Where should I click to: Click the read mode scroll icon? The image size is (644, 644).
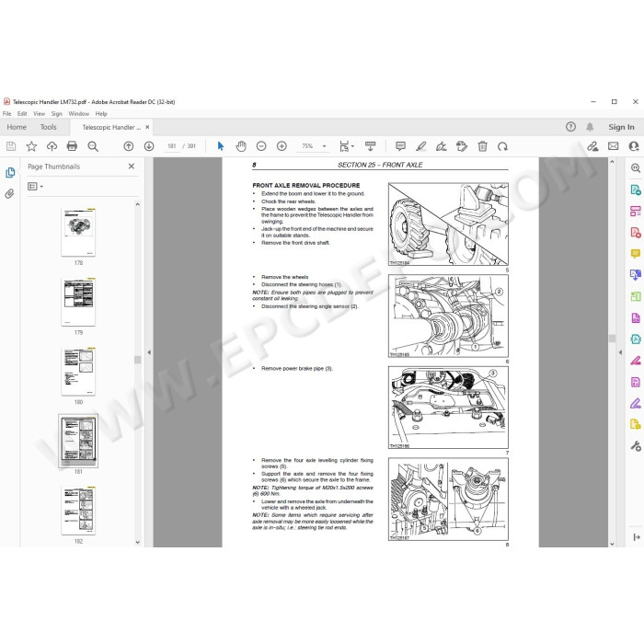coord(371,146)
